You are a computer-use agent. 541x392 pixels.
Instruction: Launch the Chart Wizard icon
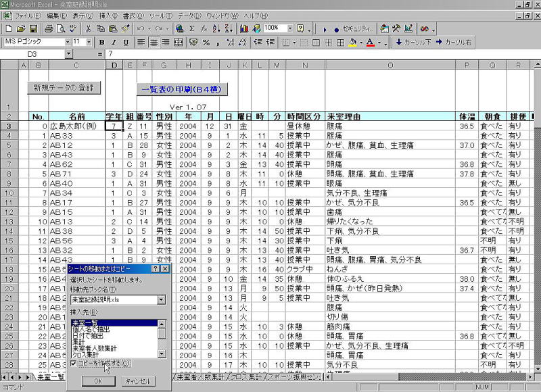(x=244, y=28)
